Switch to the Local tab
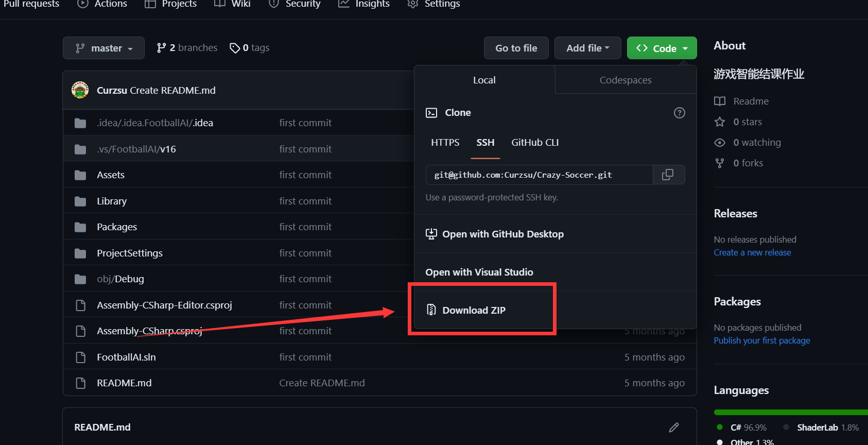Screen dimensions: 868x445 coord(484,80)
